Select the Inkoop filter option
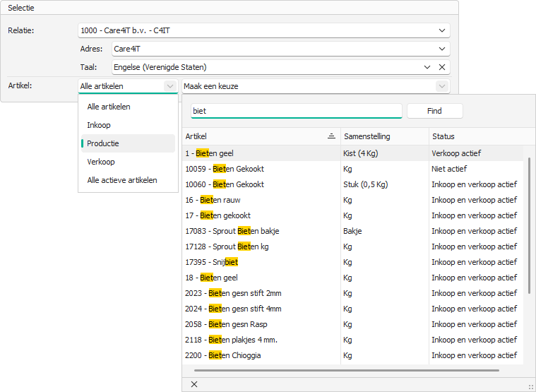 [99, 125]
